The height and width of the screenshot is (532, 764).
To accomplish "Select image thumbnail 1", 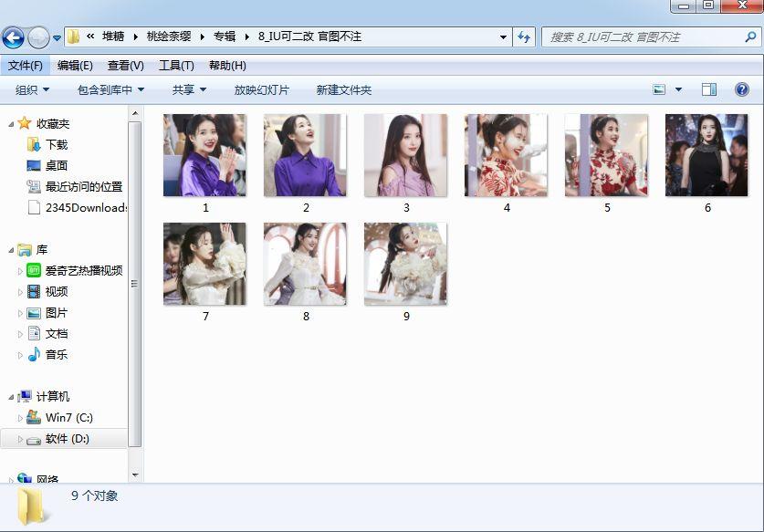I will tap(204, 155).
